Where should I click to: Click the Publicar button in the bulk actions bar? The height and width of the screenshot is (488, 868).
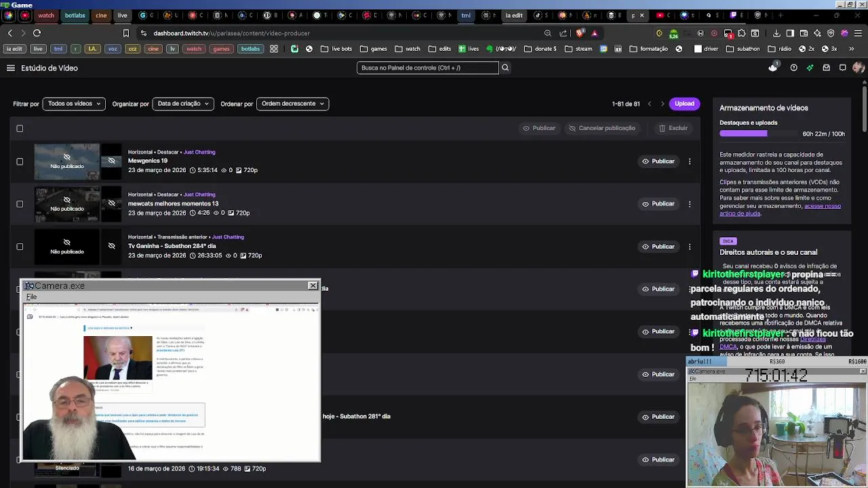point(539,128)
